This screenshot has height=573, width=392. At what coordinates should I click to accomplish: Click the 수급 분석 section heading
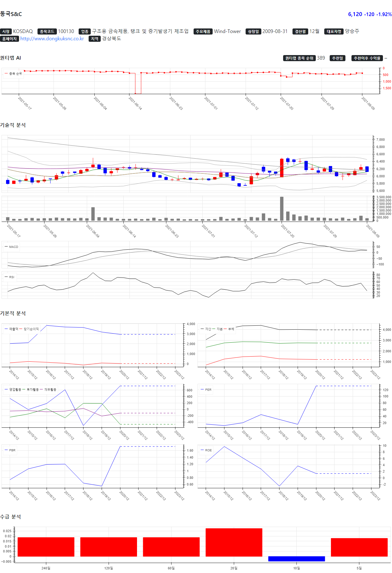(x=11, y=517)
